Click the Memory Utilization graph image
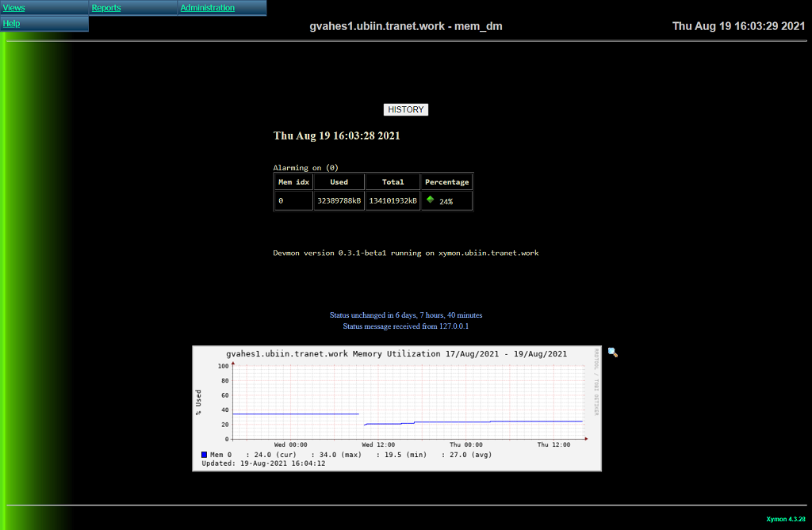This screenshot has height=530, width=812. 396,408
